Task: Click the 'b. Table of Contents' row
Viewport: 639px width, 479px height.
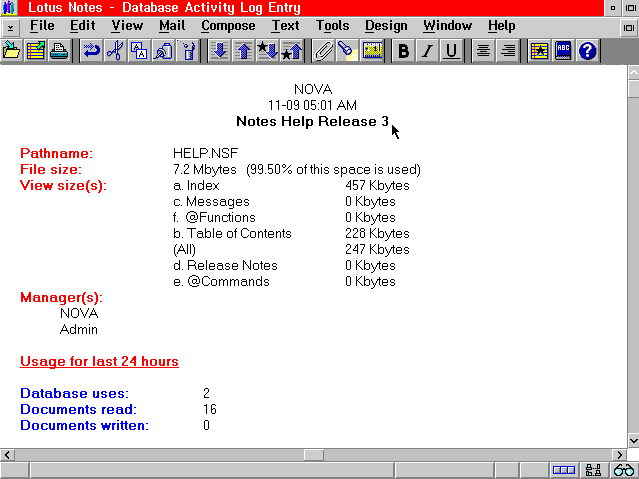Action: coord(232,234)
